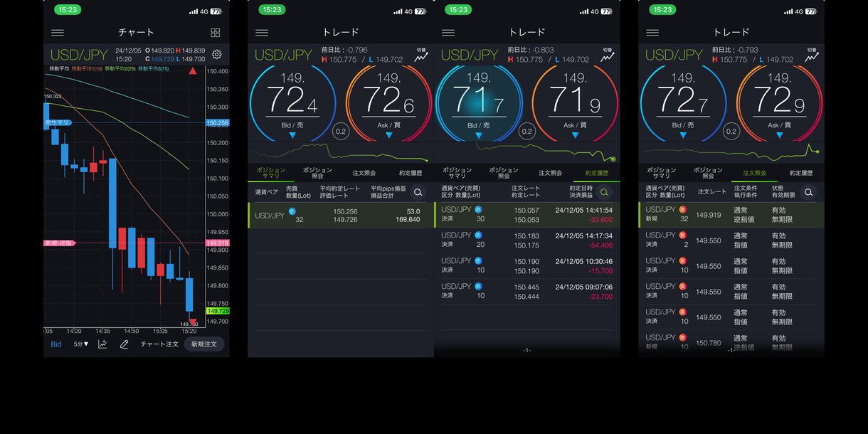This screenshot has height=434, width=868.
Task: Open the チャート注文 option under the chart
Action: 159,344
